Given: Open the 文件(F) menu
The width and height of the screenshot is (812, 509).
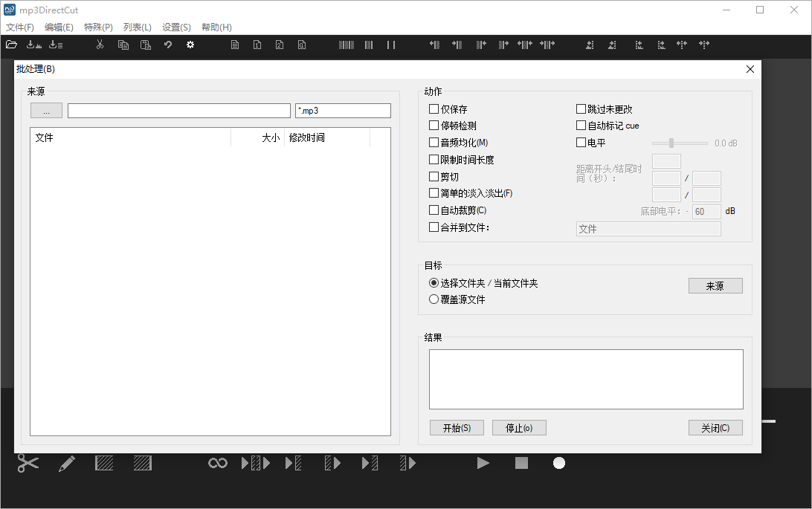Looking at the screenshot, I should pyautogui.click(x=19, y=27).
